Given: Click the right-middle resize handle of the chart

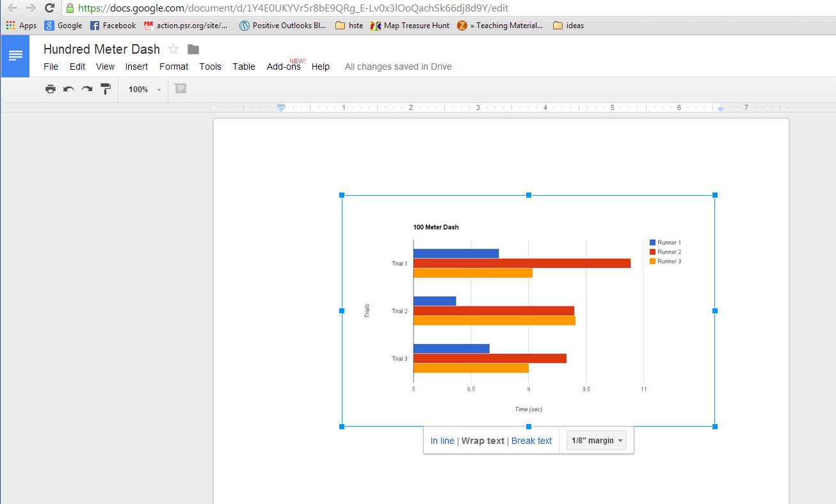Looking at the screenshot, I should [x=715, y=311].
